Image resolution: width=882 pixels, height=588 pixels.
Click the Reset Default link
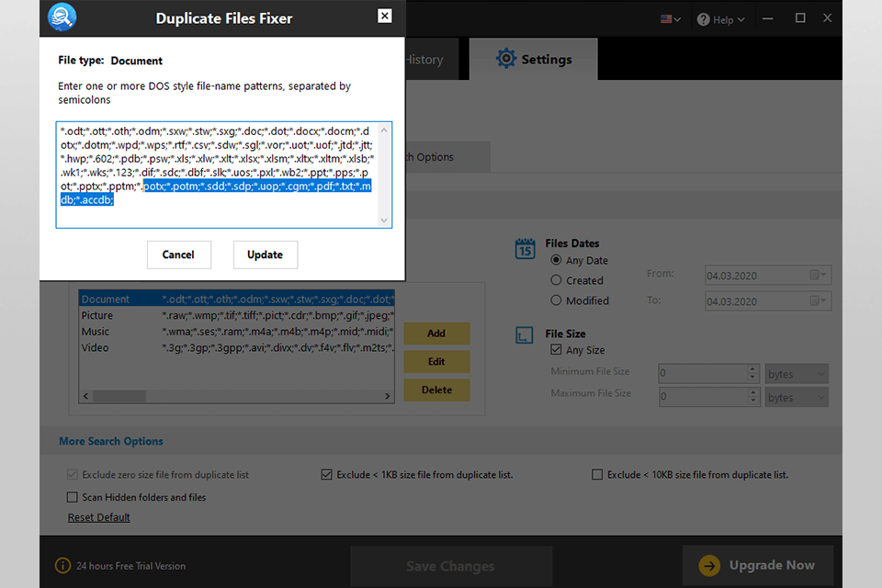click(x=99, y=517)
